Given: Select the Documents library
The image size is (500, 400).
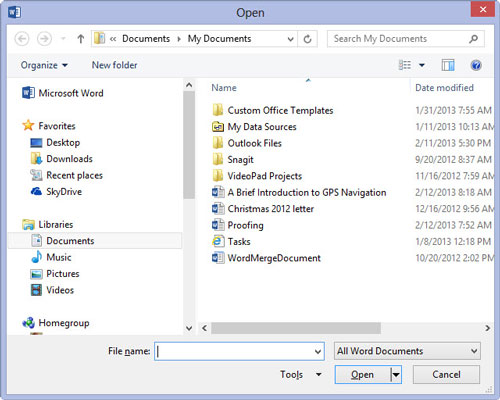Looking at the screenshot, I should [95, 241].
